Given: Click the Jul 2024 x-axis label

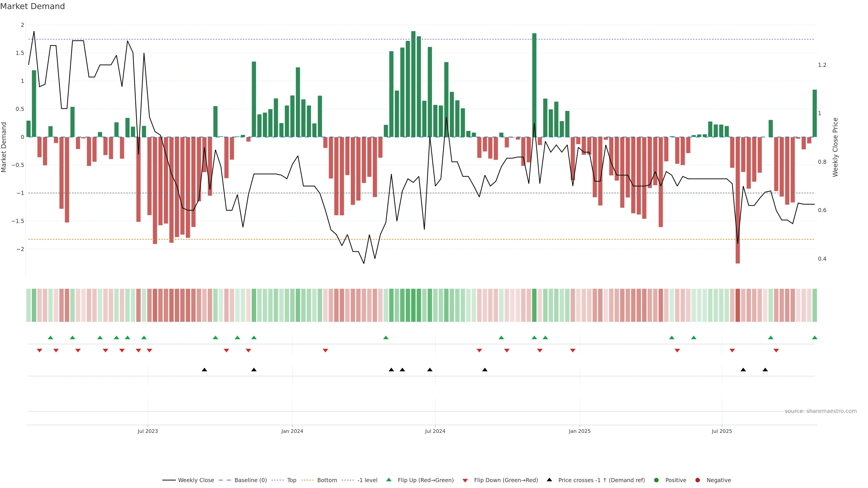Looking at the screenshot, I should [435, 431].
